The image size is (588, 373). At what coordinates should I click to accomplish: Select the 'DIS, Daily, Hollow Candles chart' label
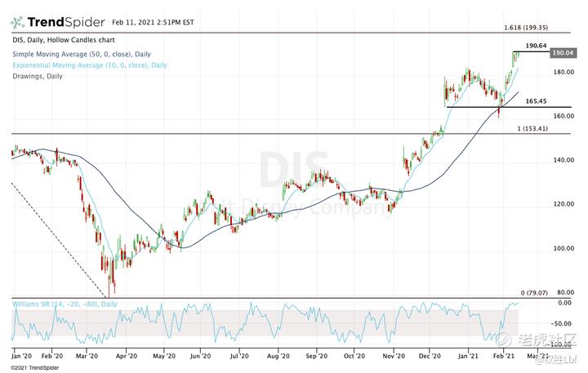pos(64,40)
